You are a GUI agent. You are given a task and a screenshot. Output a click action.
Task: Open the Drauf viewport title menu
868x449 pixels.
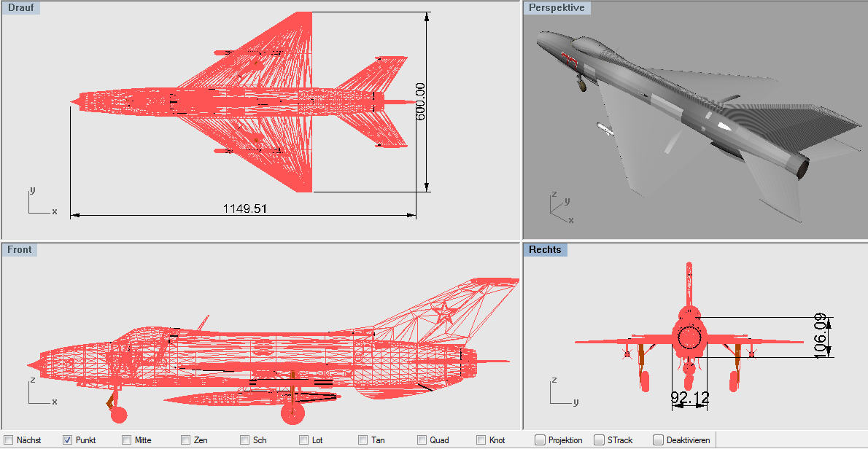21,8
